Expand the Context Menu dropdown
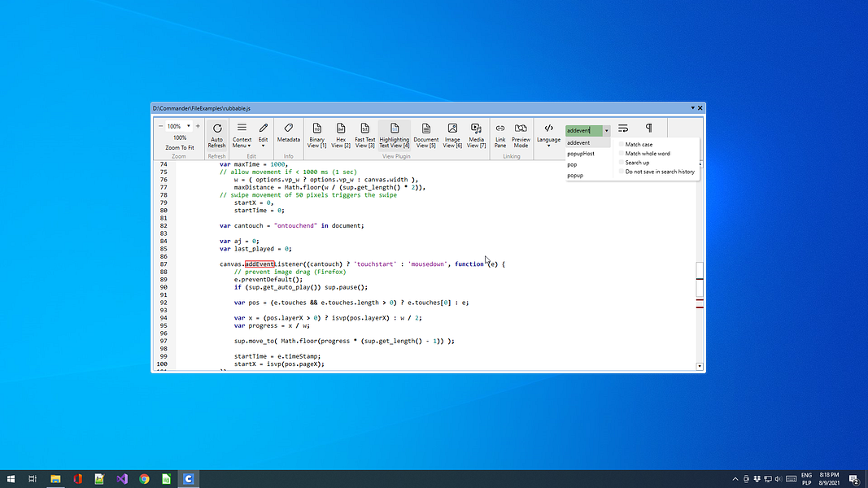The image size is (868, 488). pos(242,135)
